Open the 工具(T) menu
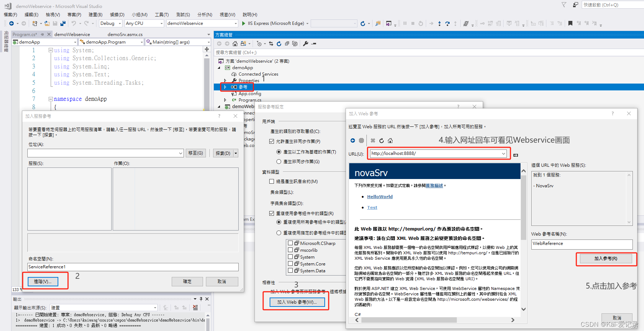The width and height of the screenshot is (644, 331). (162, 14)
